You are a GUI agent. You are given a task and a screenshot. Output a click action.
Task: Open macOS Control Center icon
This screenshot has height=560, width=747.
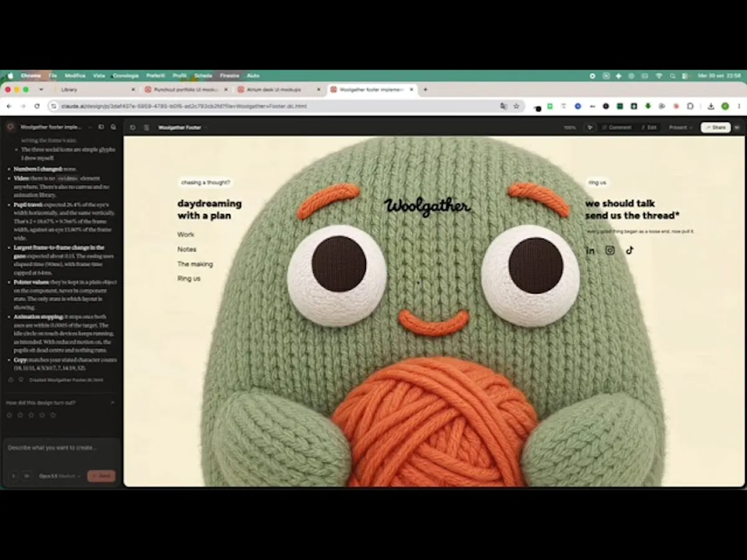(685, 75)
